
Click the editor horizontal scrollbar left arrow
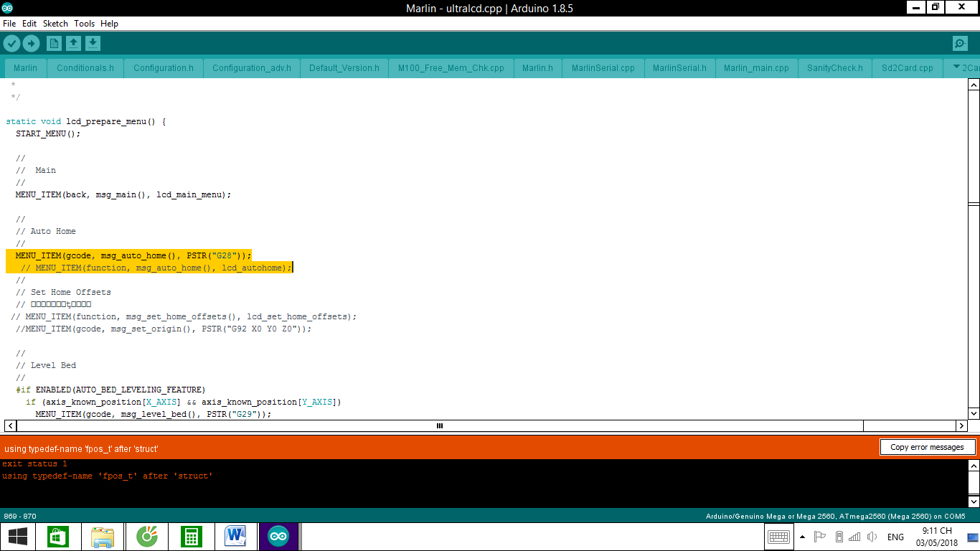(x=11, y=425)
